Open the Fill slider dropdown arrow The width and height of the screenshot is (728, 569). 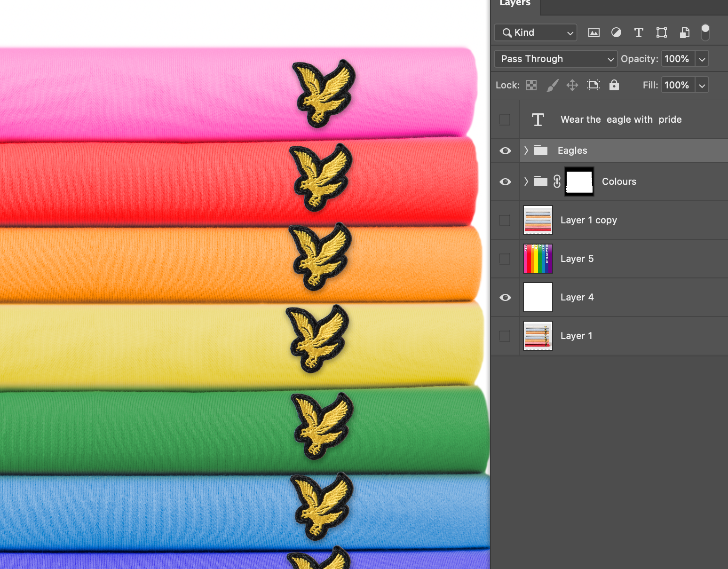702,85
